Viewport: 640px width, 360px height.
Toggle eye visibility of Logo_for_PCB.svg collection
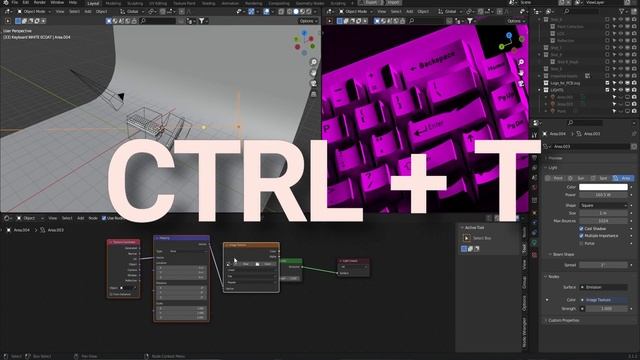pyautogui.click(x=621, y=83)
